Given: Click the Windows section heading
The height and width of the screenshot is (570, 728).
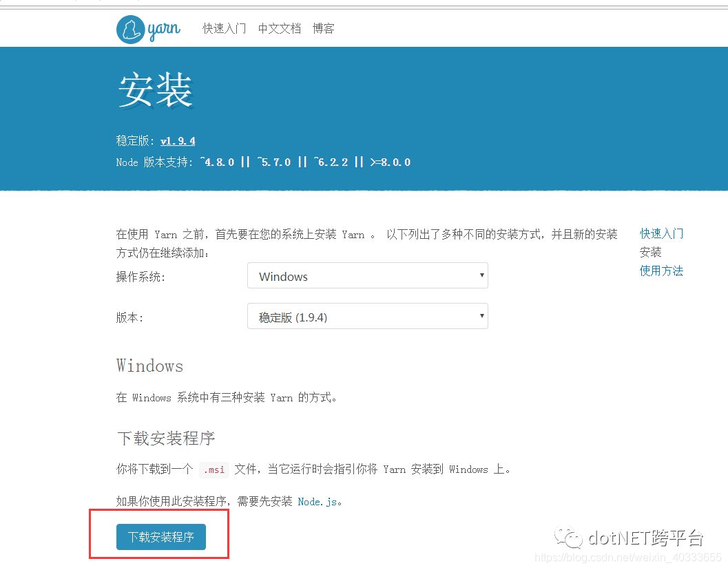Looking at the screenshot, I should (150, 366).
